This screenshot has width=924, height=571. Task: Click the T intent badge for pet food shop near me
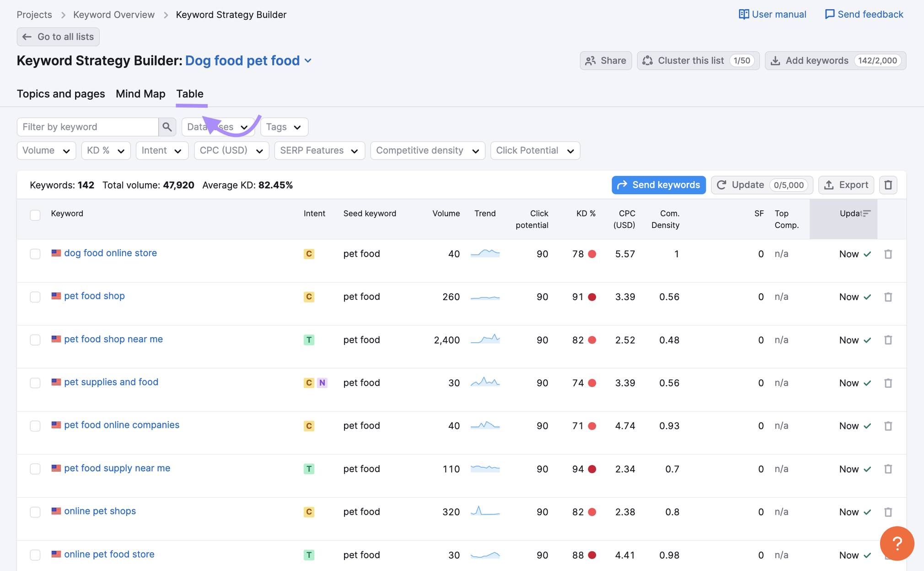[309, 340]
